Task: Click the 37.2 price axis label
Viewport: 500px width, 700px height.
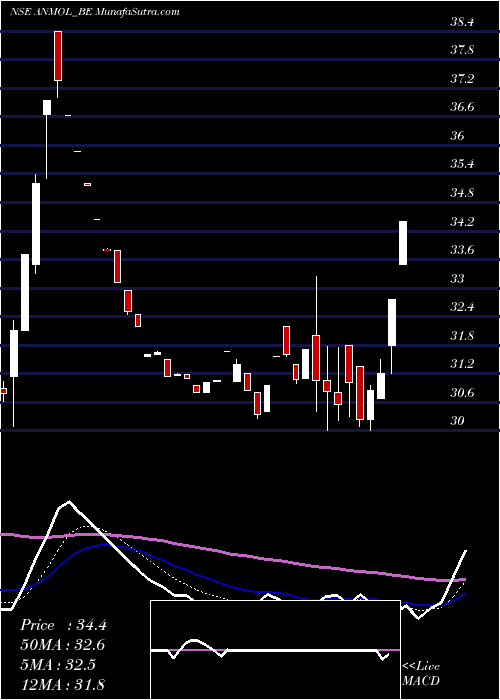Action: point(462,79)
